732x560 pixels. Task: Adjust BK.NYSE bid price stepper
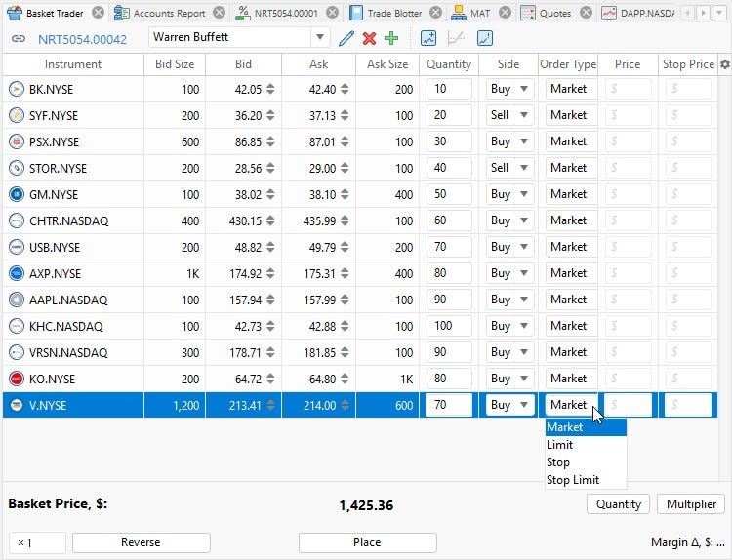tap(270, 89)
